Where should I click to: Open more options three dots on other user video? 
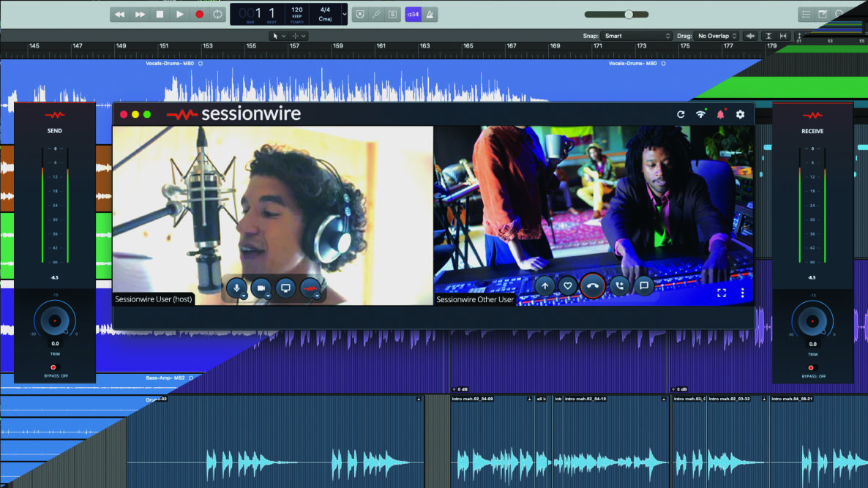pyautogui.click(x=742, y=293)
